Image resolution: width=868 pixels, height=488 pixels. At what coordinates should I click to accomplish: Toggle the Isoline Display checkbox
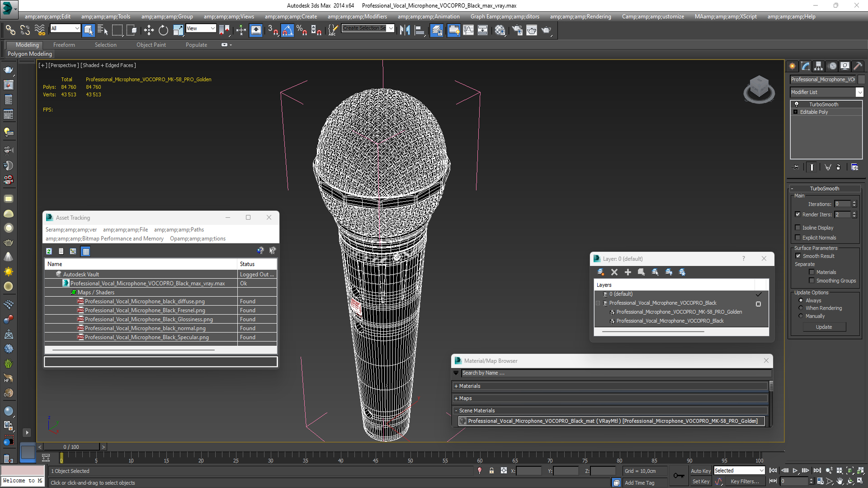click(798, 228)
